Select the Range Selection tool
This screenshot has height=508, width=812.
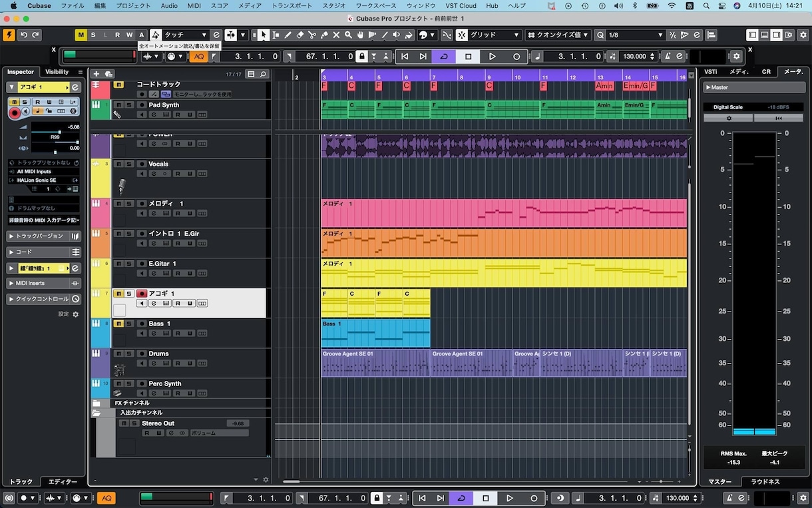[276, 35]
